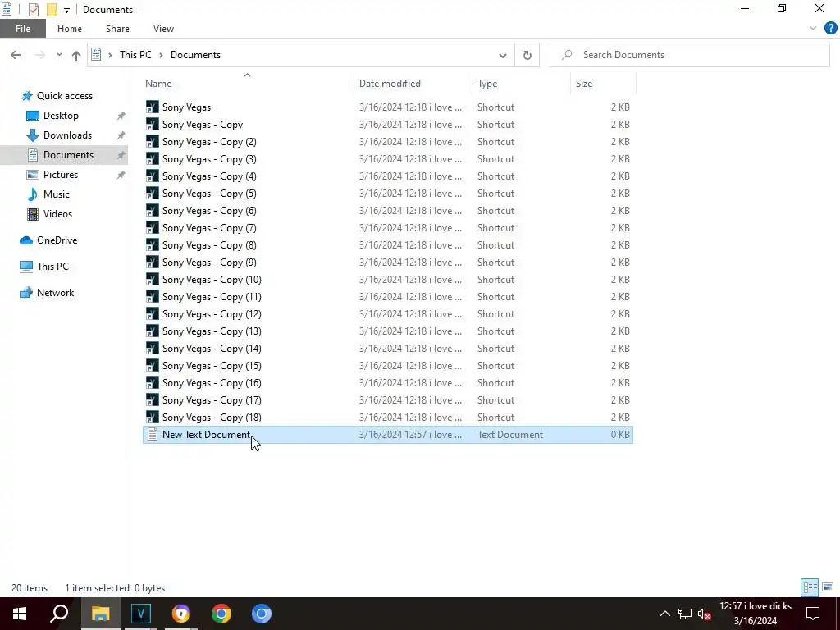Show hidden system tray icons
This screenshot has width=840, height=630.
pos(664,614)
